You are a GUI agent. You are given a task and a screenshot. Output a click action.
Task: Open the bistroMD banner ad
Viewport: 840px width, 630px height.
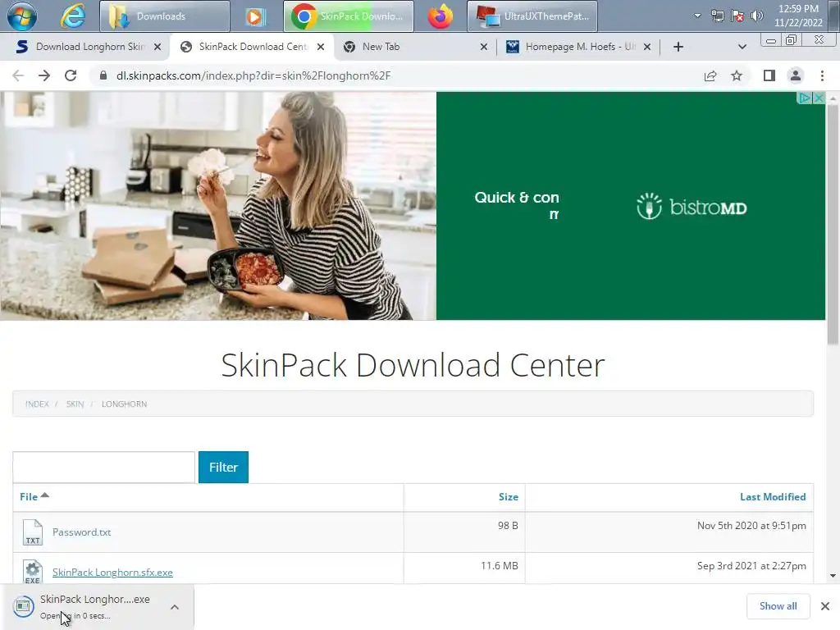tap(413, 206)
